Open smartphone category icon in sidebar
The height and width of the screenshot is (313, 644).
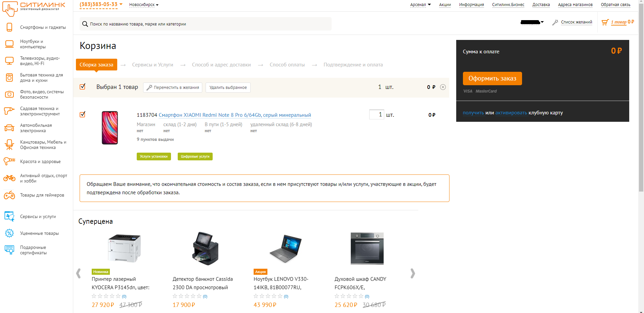[9, 27]
